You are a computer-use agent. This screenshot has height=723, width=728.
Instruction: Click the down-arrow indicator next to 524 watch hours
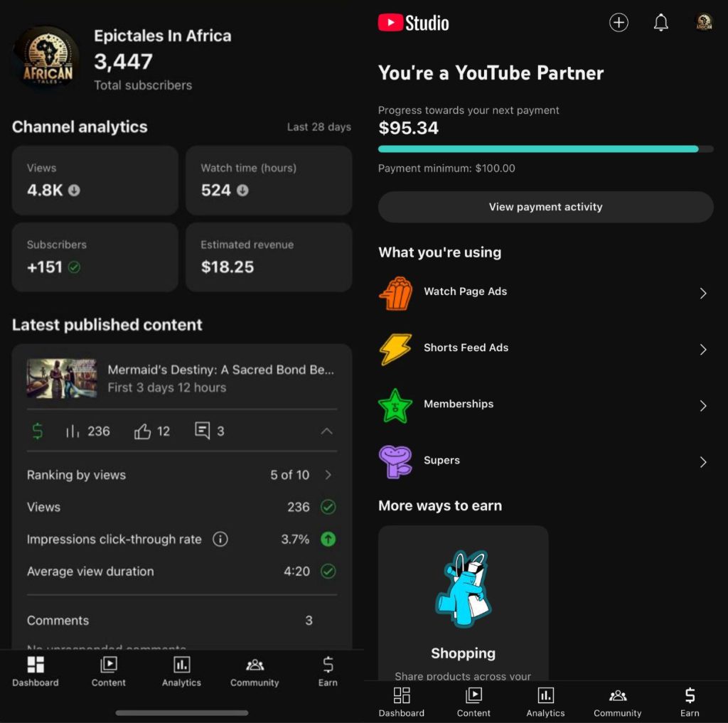click(x=242, y=191)
